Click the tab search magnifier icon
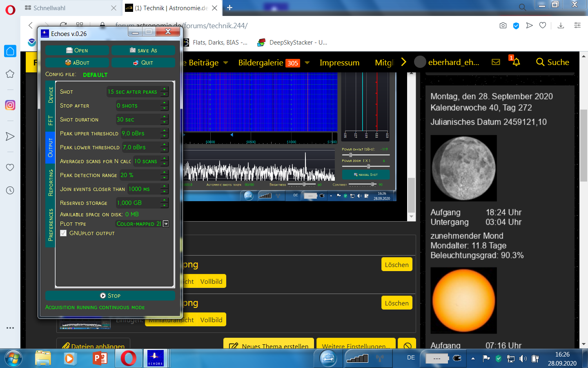 pyautogui.click(x=522, y=7)
